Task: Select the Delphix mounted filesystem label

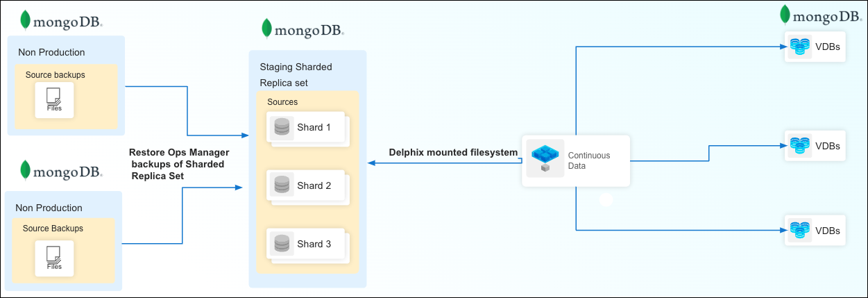Action: coord(453,152)
